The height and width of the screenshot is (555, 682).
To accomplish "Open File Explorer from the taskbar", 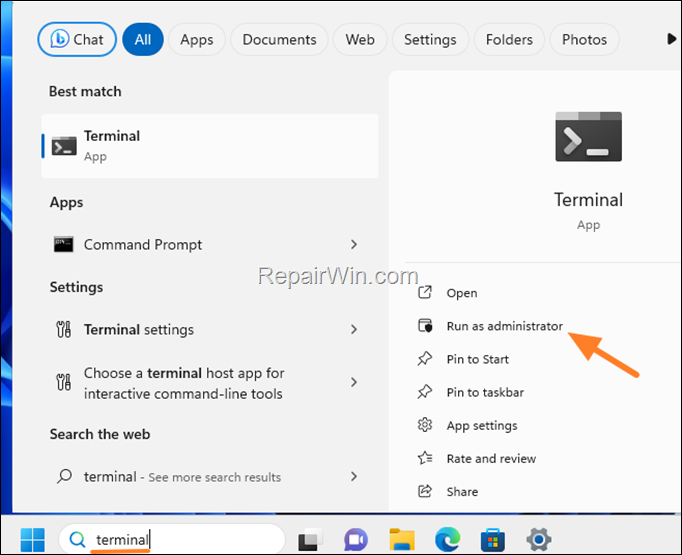I will (402, 539).
